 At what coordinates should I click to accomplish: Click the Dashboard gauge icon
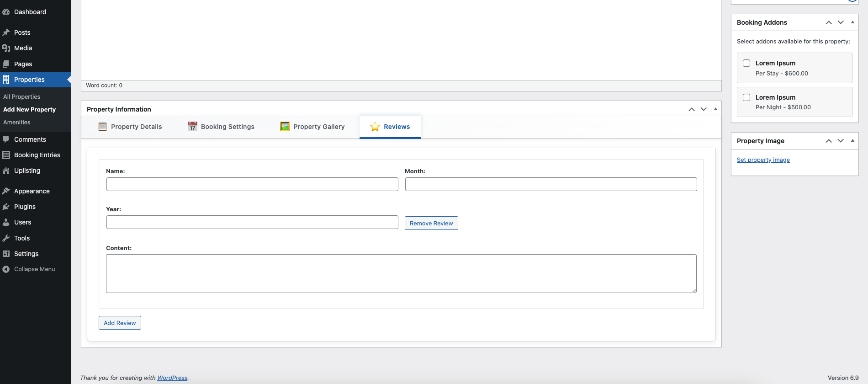click(x=6, y=12)
